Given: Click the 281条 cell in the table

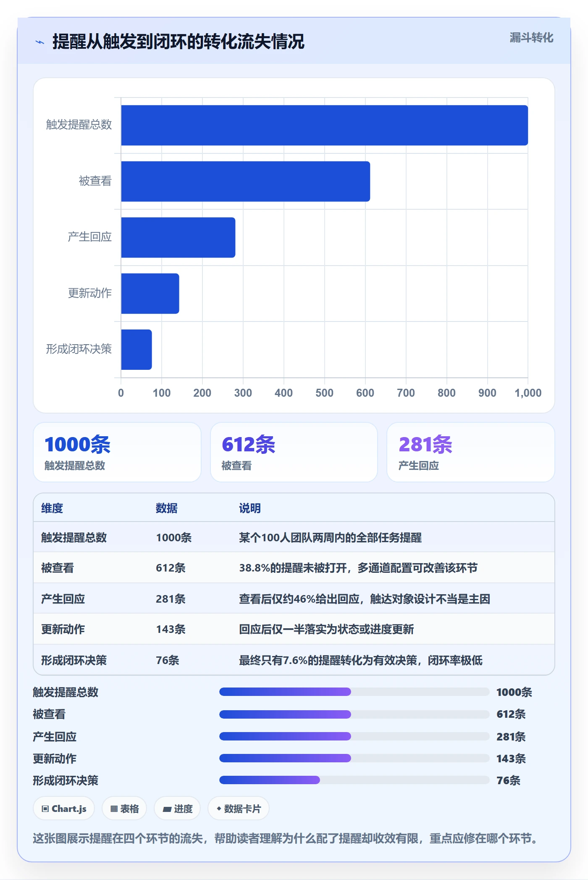Looking at the screenshot, I should [171, 599].
